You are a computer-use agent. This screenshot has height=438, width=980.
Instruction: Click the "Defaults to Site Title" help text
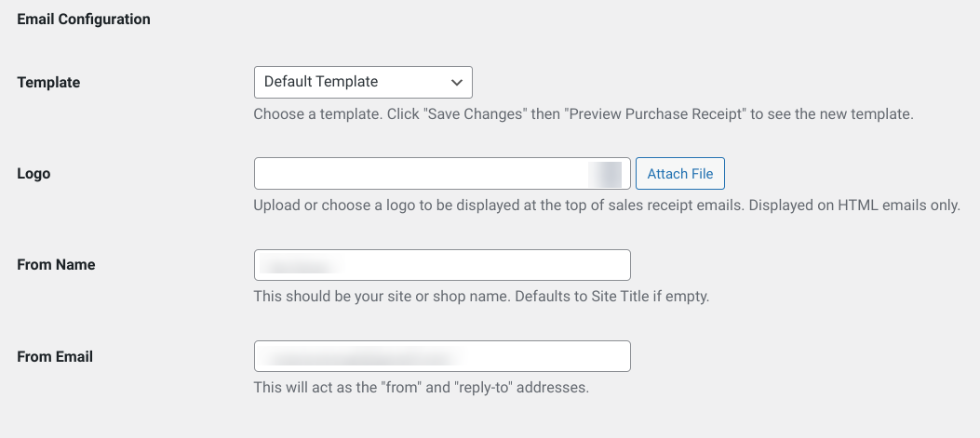tap(481, 296)
